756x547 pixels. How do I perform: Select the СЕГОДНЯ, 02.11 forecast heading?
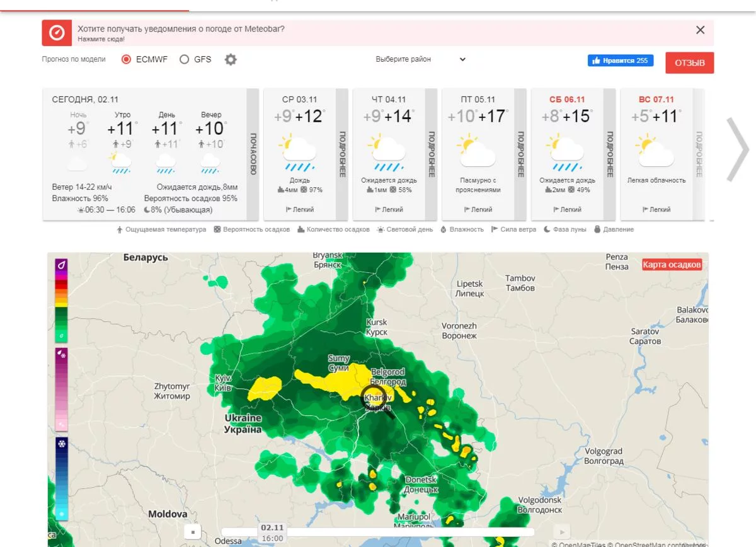[85, 100]
